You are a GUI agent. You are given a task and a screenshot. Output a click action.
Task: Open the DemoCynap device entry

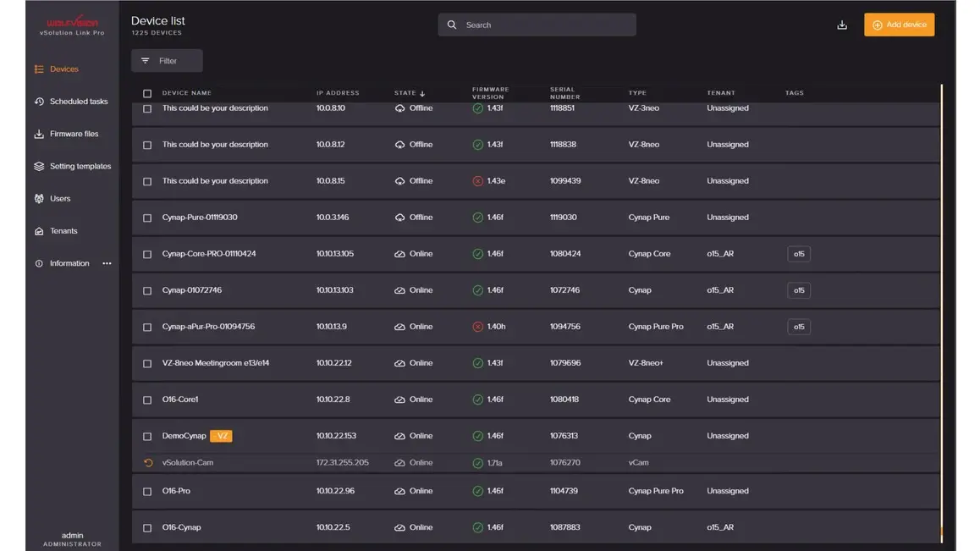[x=184, y=436]
